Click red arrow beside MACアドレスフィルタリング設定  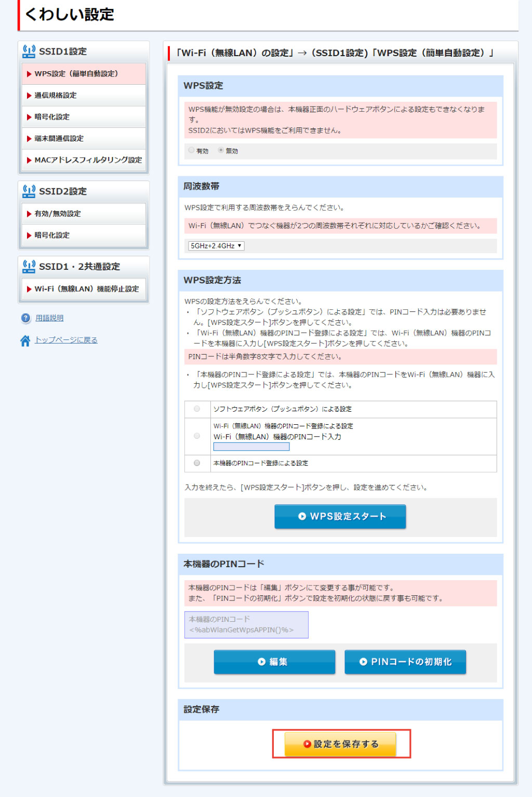29,160
